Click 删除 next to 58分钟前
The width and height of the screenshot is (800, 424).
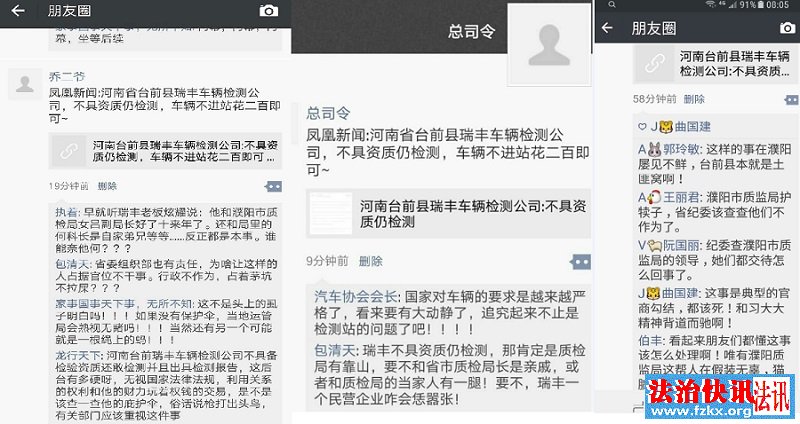694,99
